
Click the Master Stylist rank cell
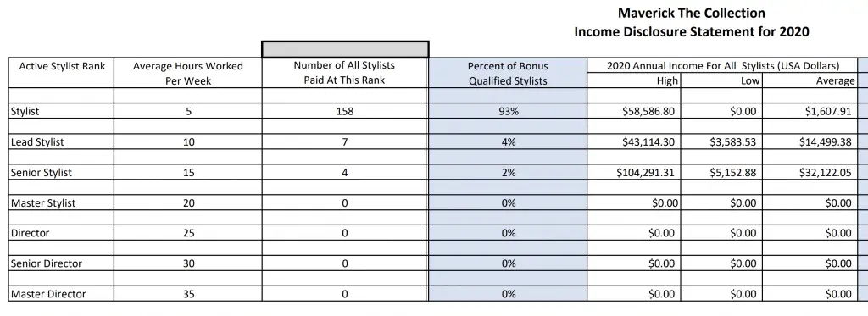tap(61, 202)
